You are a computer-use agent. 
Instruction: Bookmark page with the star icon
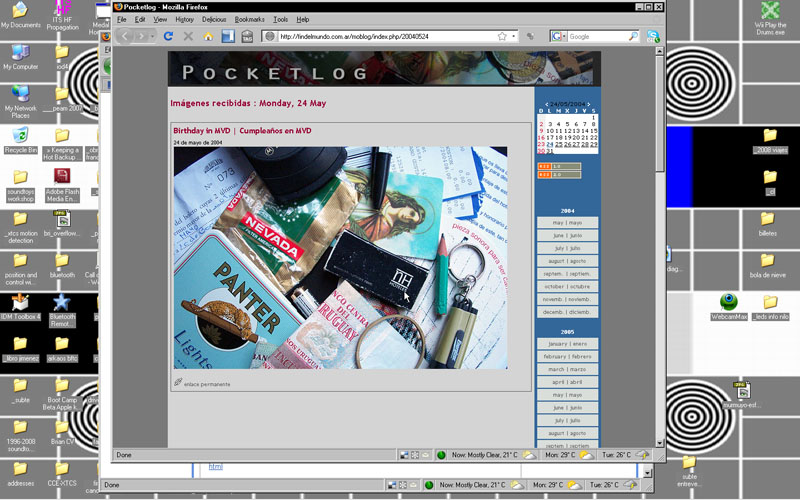pyautogui.click(x=502, y=36)
